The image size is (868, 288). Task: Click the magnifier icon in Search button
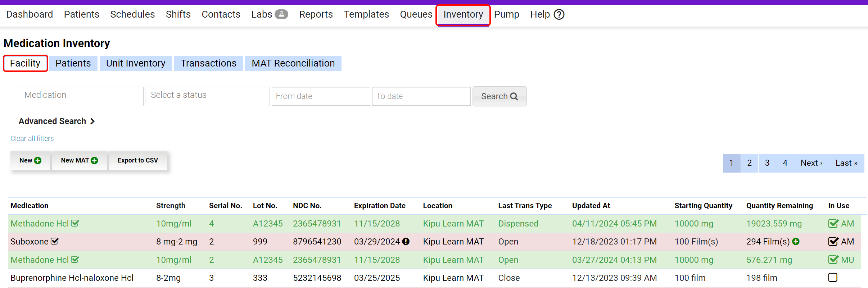pos(514,96)
